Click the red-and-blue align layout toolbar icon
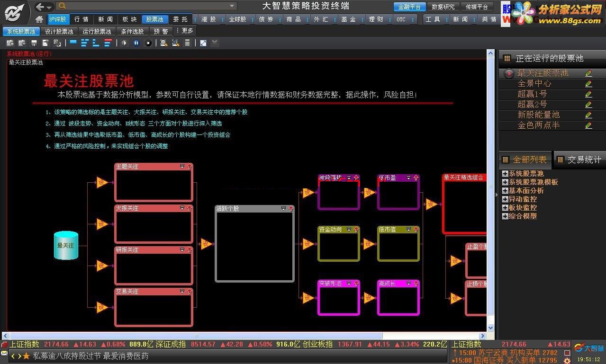606x364 pixels. click(108, 43)
